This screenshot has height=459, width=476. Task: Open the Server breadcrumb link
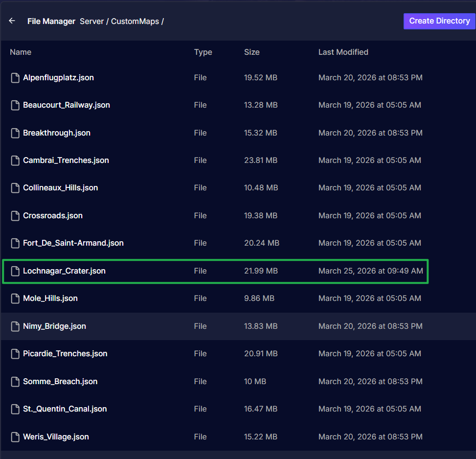pos(91,22)
